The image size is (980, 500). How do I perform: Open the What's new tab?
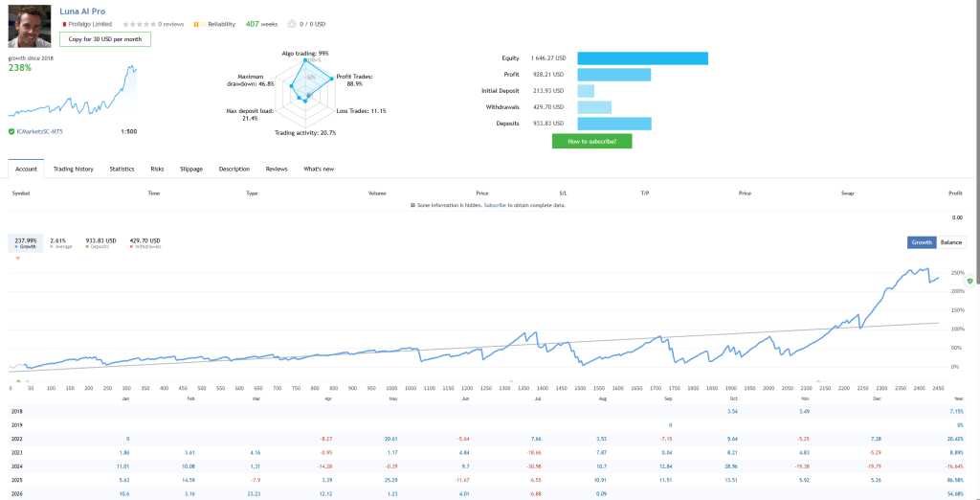point(319,169)
